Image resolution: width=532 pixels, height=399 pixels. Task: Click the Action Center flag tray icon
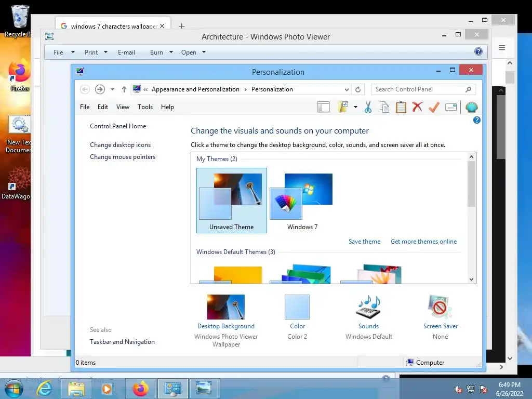coord(483,389)
